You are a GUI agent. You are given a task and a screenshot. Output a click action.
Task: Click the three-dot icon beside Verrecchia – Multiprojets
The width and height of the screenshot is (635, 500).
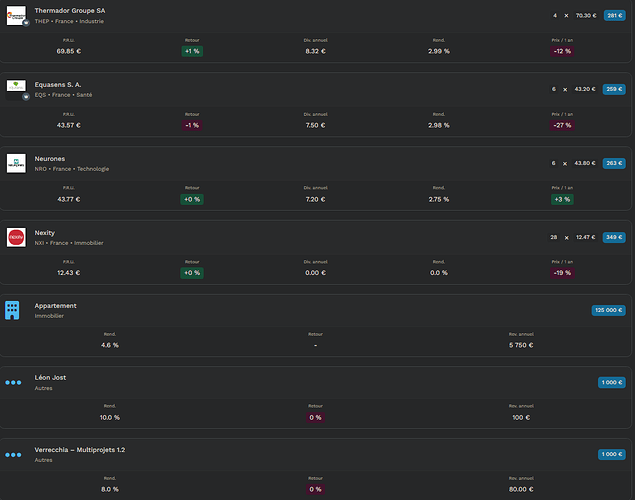point(13,455)
